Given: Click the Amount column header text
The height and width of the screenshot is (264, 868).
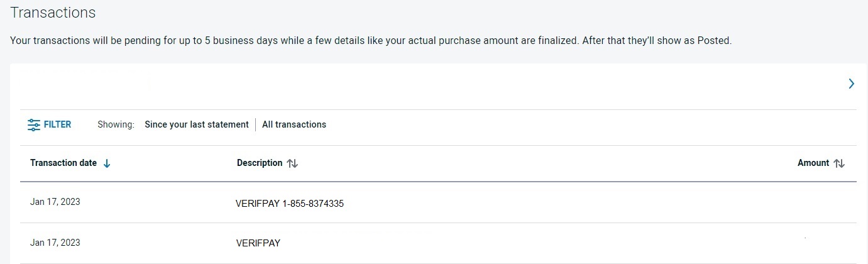Looking at the screenshot, I should click(x=813, y=163).
